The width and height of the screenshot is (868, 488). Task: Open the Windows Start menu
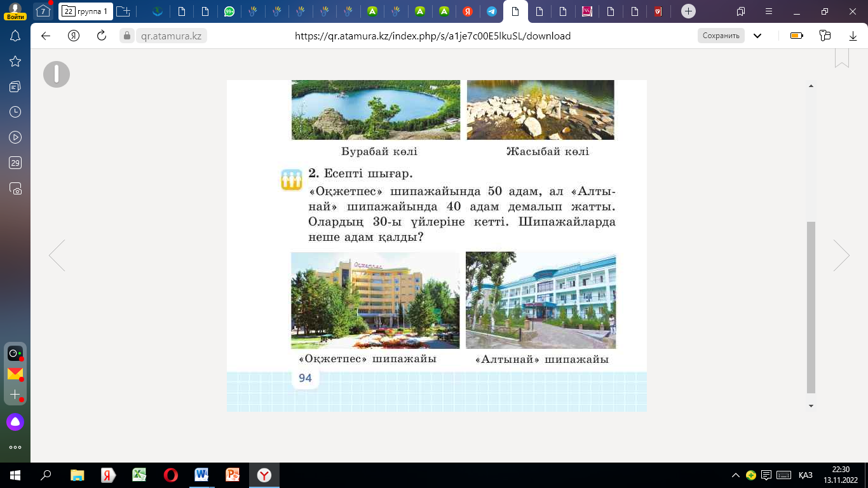point(15,475)
